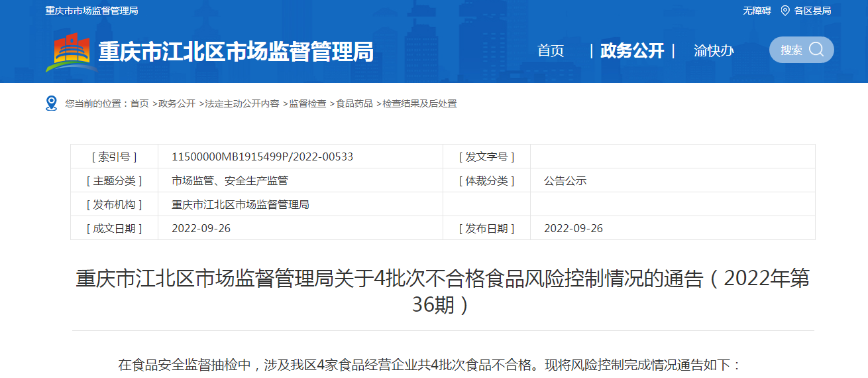Go to 监督检查 in the breadcrumb
Viewport: 868px width, 378px height.
point(307,103)
